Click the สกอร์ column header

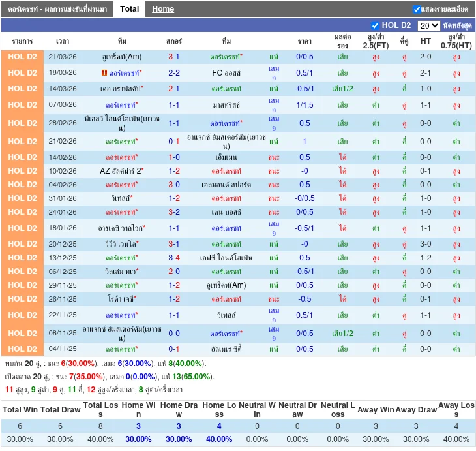coord(174,41)
